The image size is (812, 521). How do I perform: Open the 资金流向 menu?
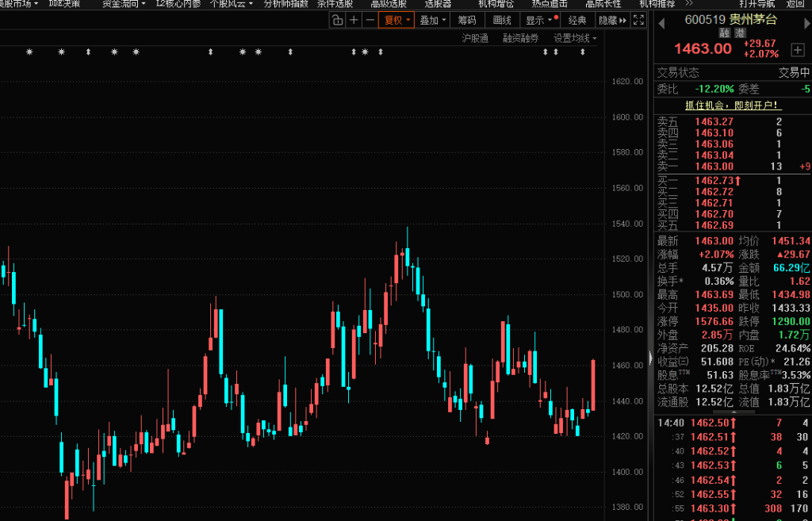click(124, 4)
